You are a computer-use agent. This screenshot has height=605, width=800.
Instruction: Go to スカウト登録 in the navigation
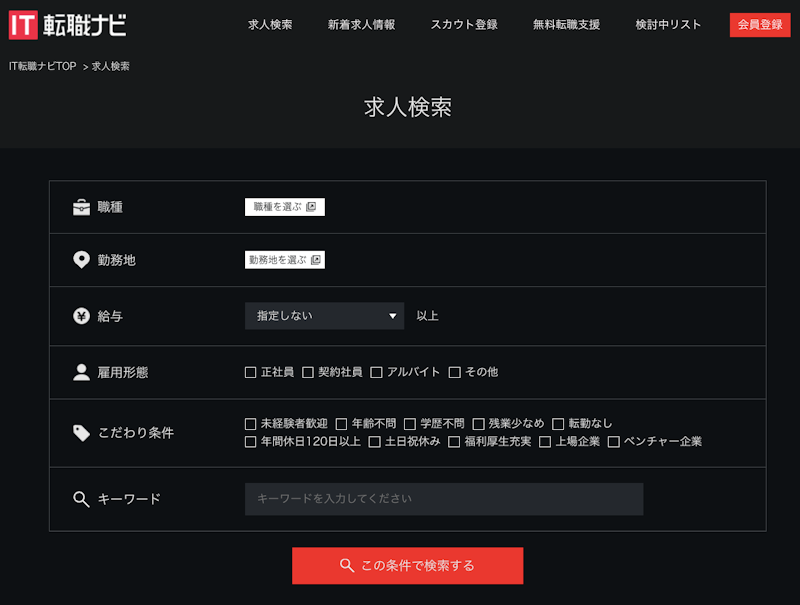(x=464, y=24)
